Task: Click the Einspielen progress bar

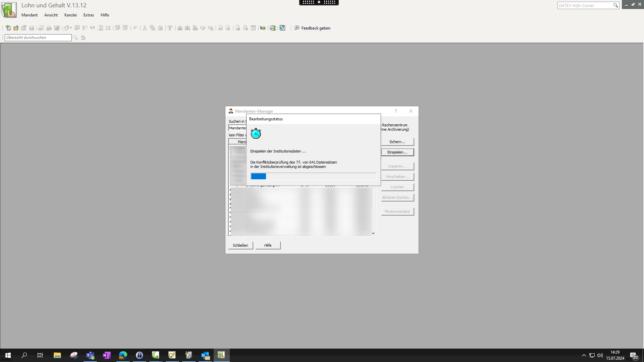Action: point(313,176)
